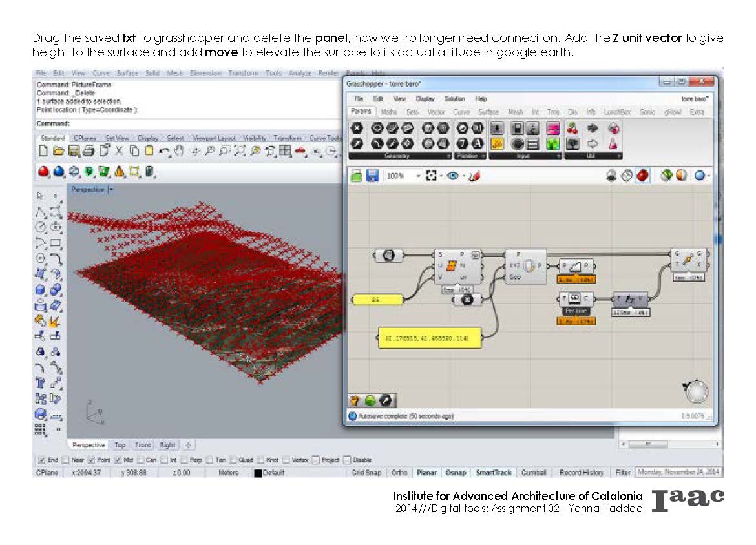Image resolution: width=756 pixels, height=545 pixels.
Task: Toggle the End osnap checkbox
Action: [x=41, y=460]
